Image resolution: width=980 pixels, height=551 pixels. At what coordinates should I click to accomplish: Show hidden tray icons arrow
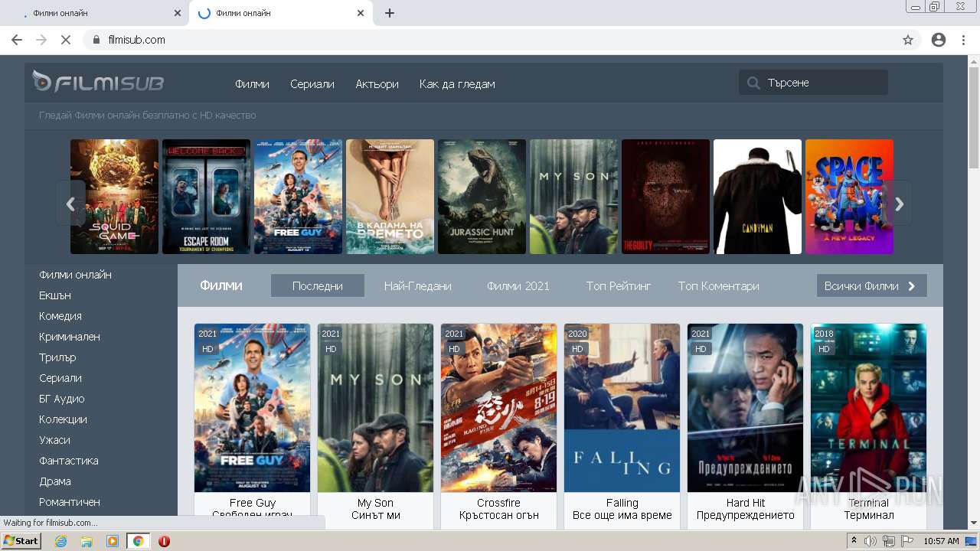click(854, 541)
